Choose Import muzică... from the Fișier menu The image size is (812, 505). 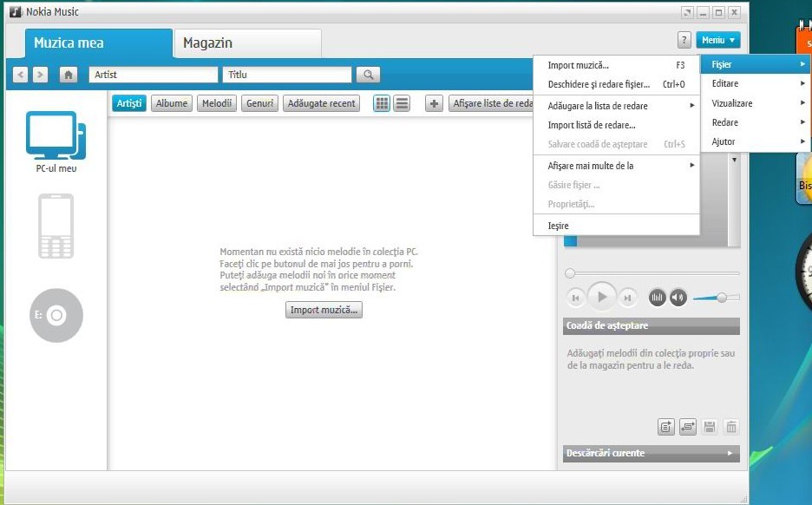(616, 65)
